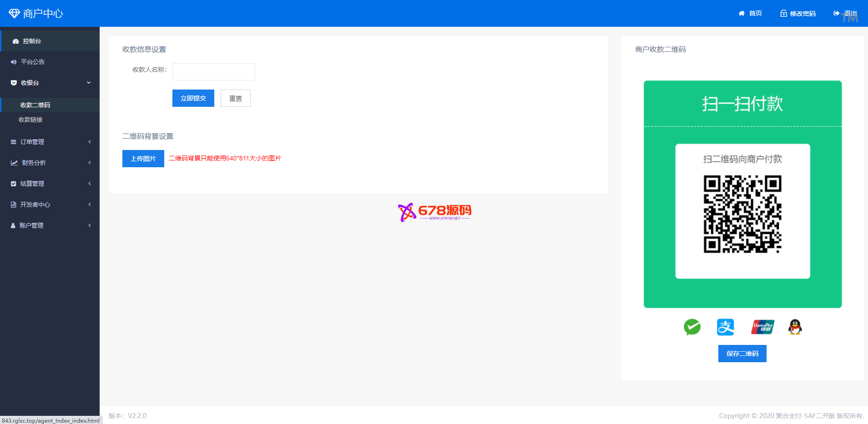Open the 控制台 dashboard menu item

32,41
